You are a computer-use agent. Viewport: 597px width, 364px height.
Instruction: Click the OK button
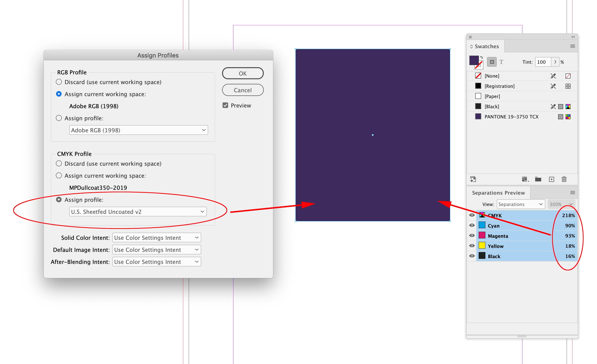(x=242, y=73)
